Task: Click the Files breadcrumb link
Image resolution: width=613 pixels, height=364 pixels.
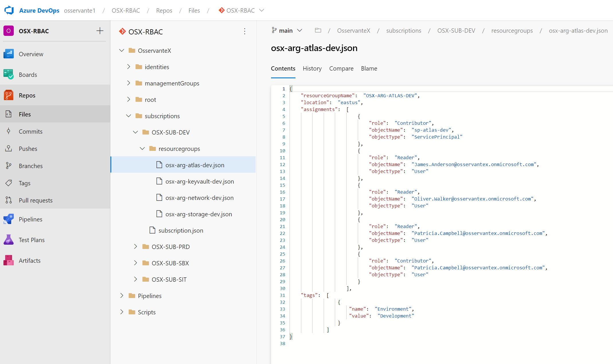Action: 194,11
